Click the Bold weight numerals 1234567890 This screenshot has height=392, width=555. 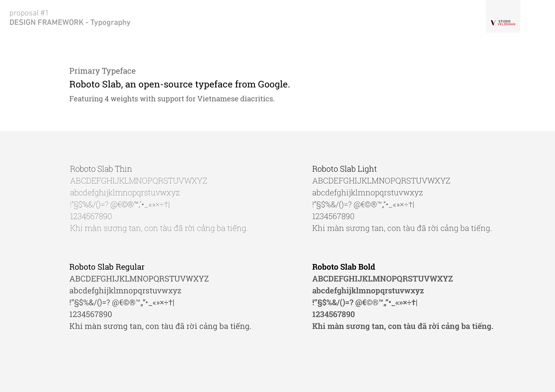point(333,314)
